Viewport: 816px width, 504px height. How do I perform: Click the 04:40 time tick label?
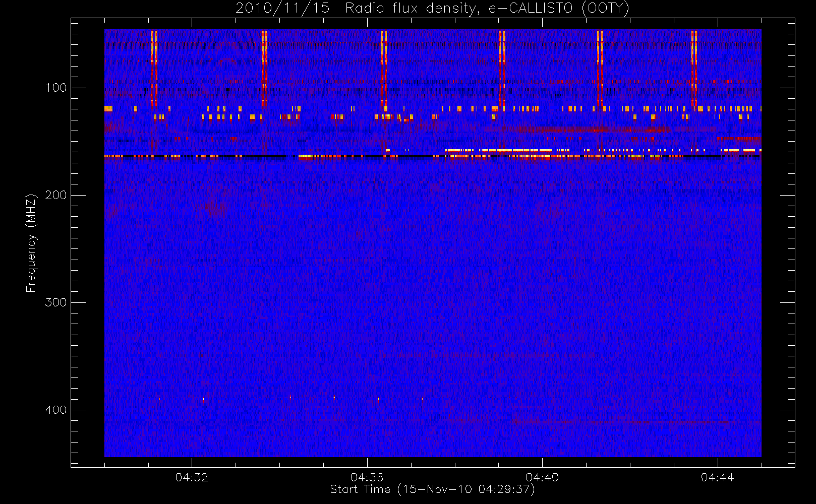tap(542, 477)
